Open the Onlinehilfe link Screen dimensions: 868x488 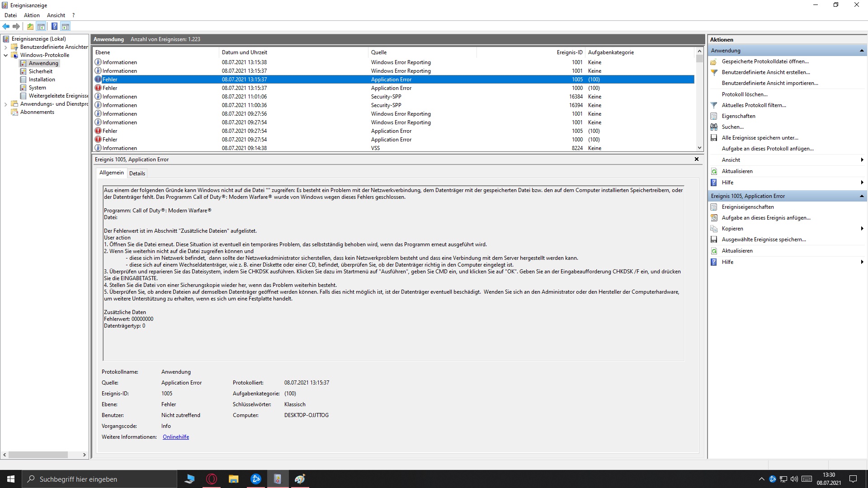[x=176, y=437]
